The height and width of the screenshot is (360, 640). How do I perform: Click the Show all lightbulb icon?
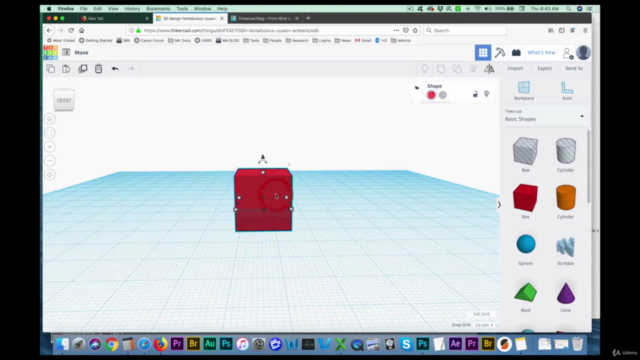(424, 69)
